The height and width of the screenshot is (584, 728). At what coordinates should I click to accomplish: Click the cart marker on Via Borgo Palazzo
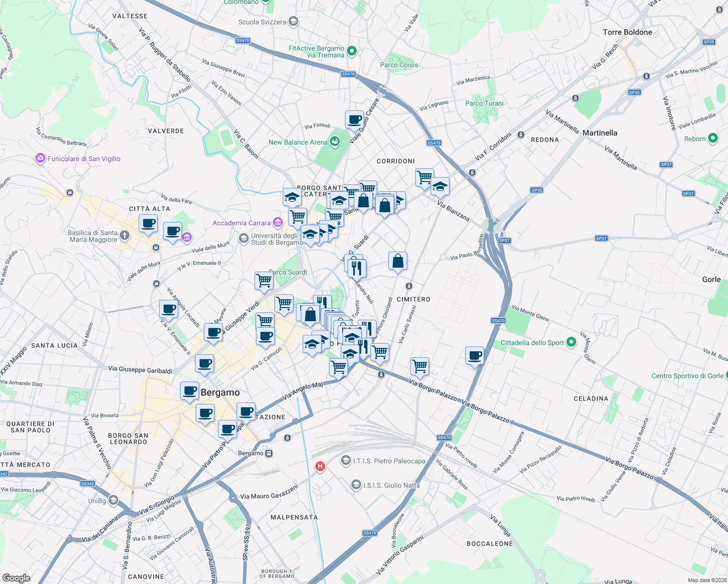(419, 366)
